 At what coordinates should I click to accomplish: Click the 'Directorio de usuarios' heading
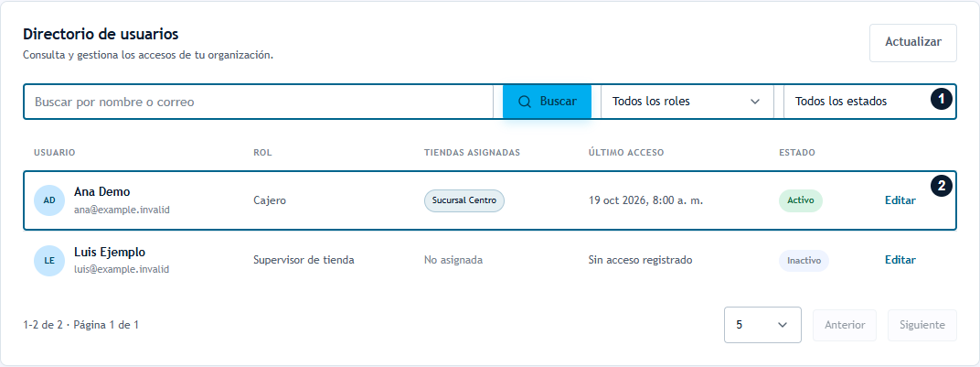(101, 35)
